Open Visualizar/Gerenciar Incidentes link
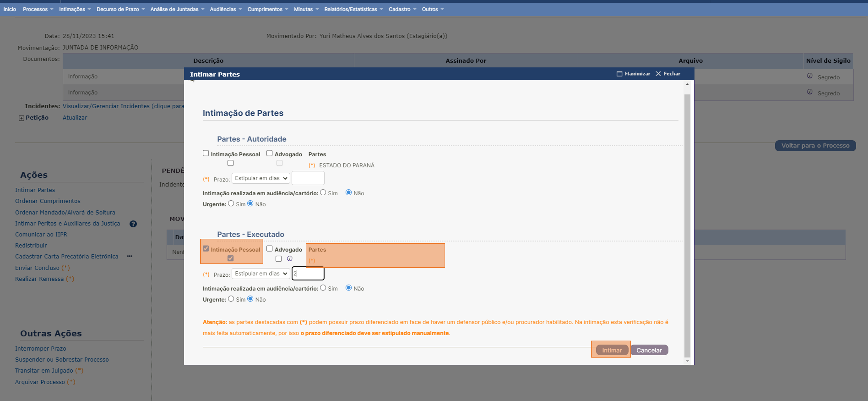The image size is (868, 401). (x=123, y=106)
